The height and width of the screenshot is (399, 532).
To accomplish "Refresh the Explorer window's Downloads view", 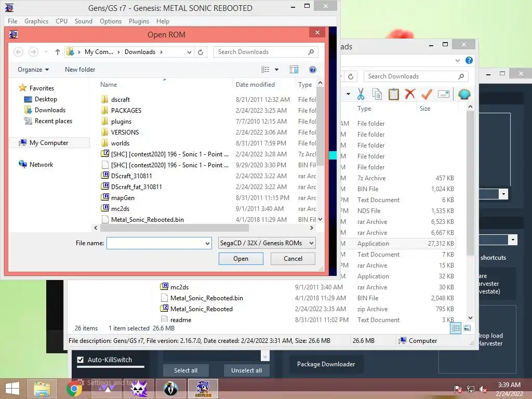I will (351, 76).
